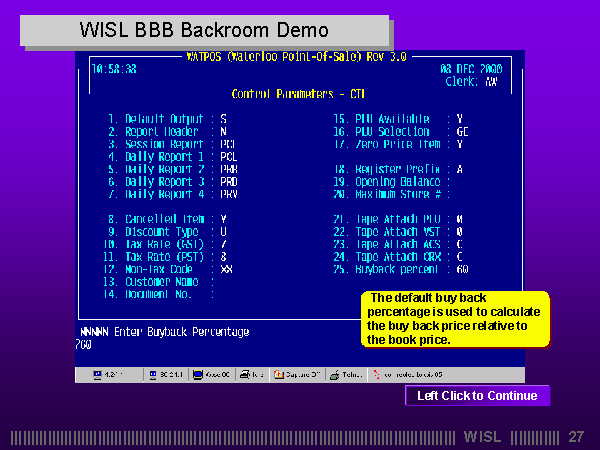The width and height of the screenshot is (600, 450).
Task: Select the PLU Available setting
Action: [459, 118]
